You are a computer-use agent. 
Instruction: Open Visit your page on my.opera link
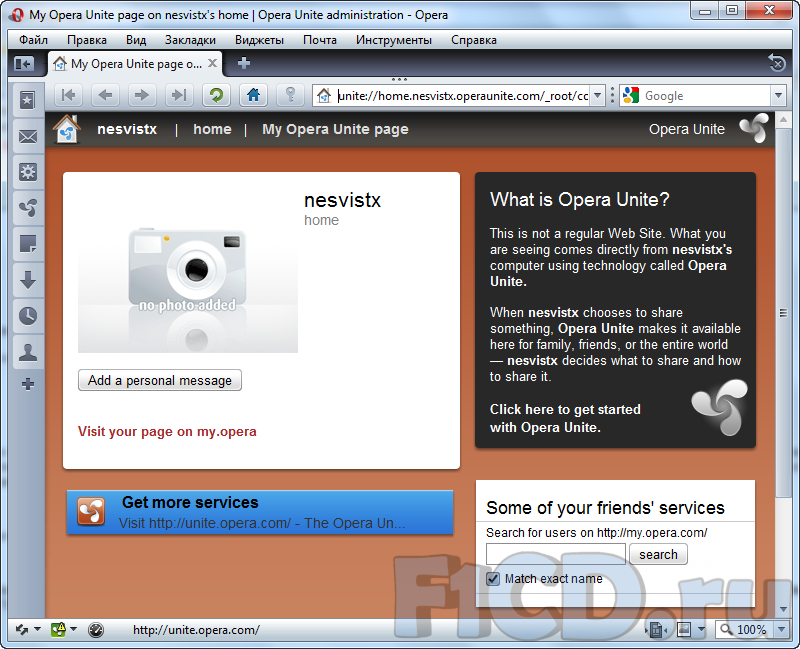[x=167, y=432]
